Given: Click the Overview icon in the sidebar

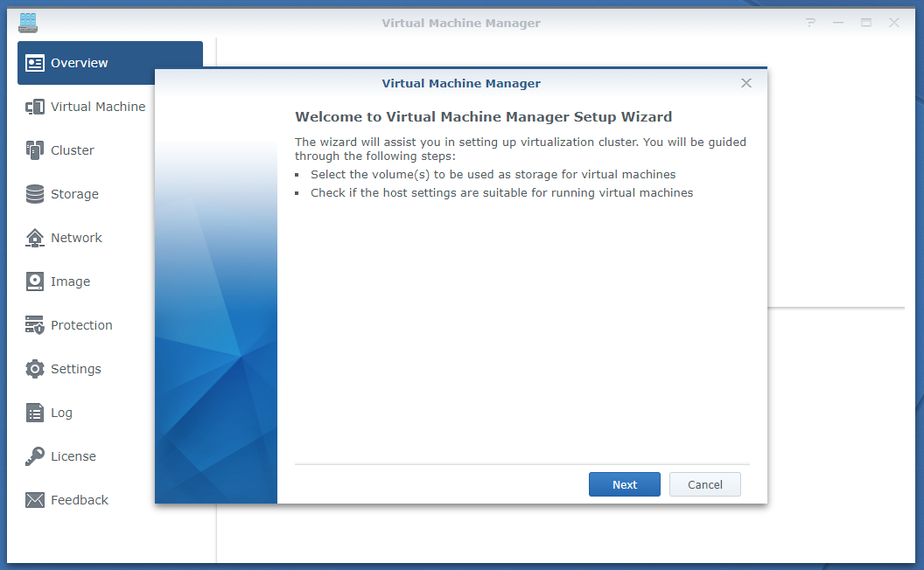Looking at the screenshot, I should 35,63.
